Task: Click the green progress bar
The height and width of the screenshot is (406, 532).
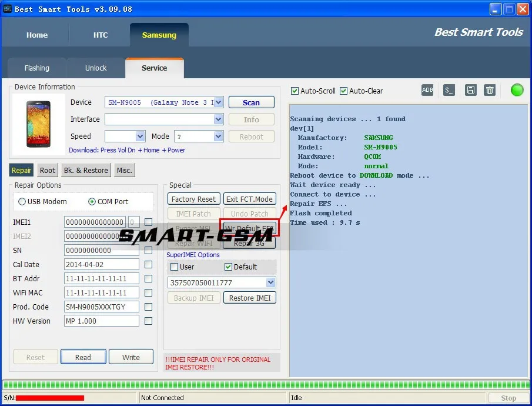Action: pyautogui.click(x=266, y=385)
